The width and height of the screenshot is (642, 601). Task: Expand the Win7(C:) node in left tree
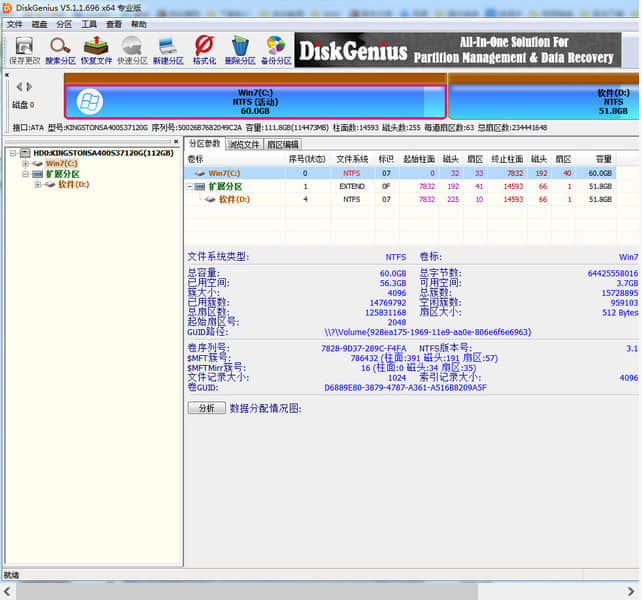[x=26, y=163]
